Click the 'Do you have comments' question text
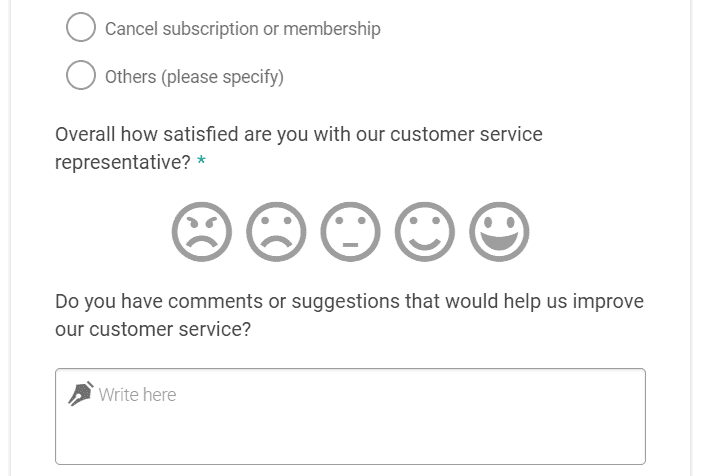704x476 pixels. [349, 315]
